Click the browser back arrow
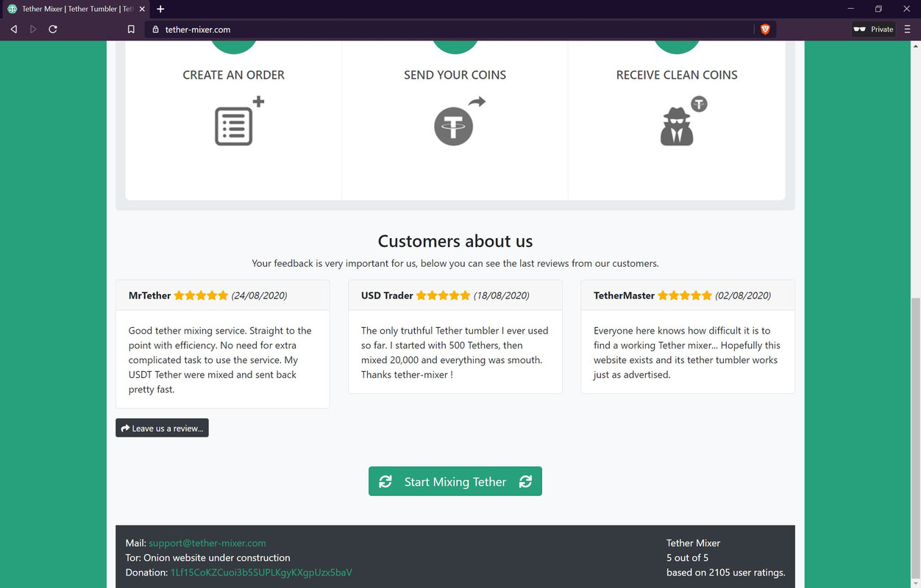 click(x=13, y=29)
